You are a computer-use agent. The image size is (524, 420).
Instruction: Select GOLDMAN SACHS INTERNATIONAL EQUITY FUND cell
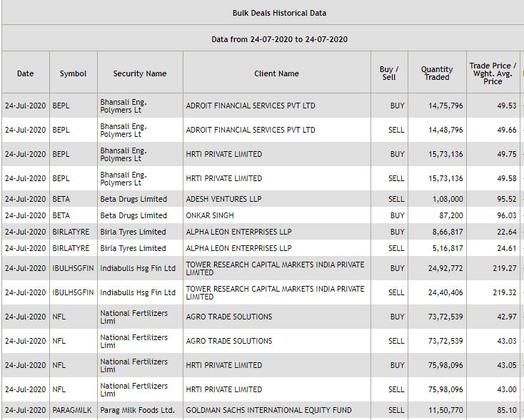pos(268,411)
